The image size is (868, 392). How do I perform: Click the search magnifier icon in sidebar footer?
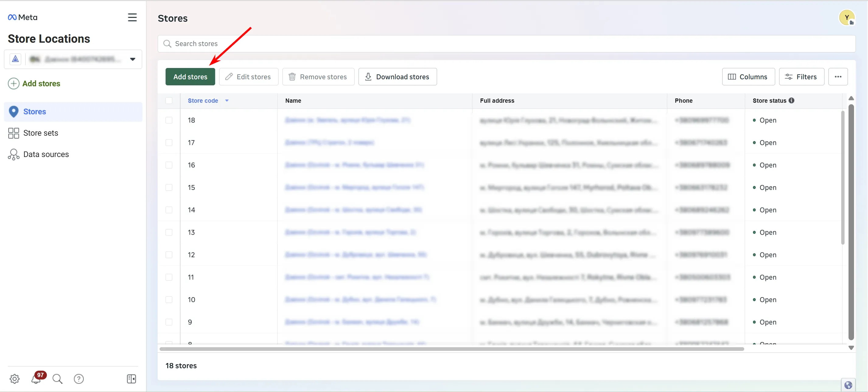57,379
